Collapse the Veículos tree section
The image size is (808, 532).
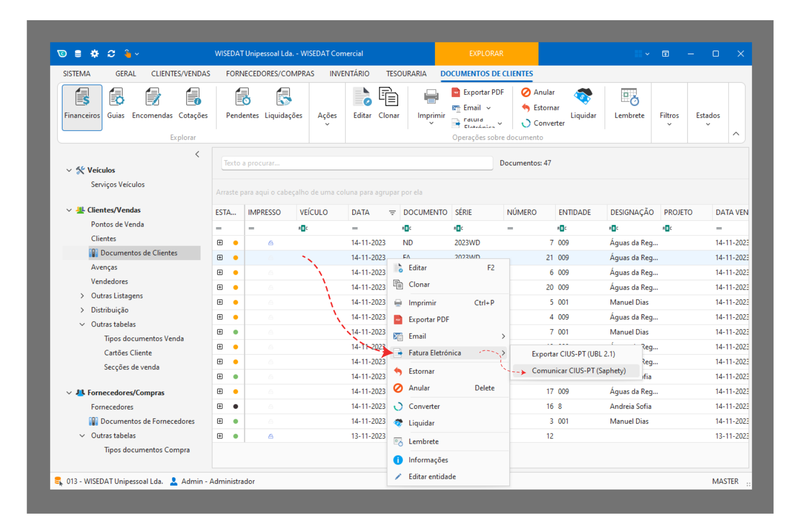(x=69, y=170)
